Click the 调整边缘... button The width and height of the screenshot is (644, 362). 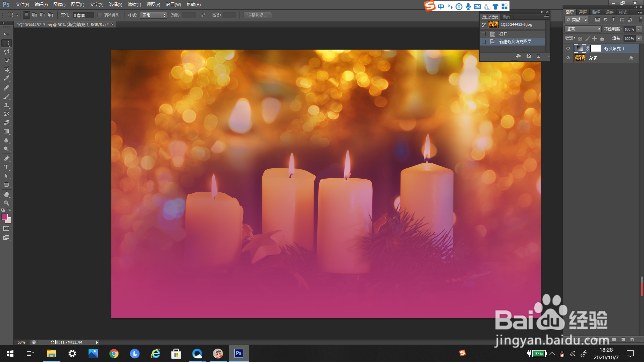[257, 15]
